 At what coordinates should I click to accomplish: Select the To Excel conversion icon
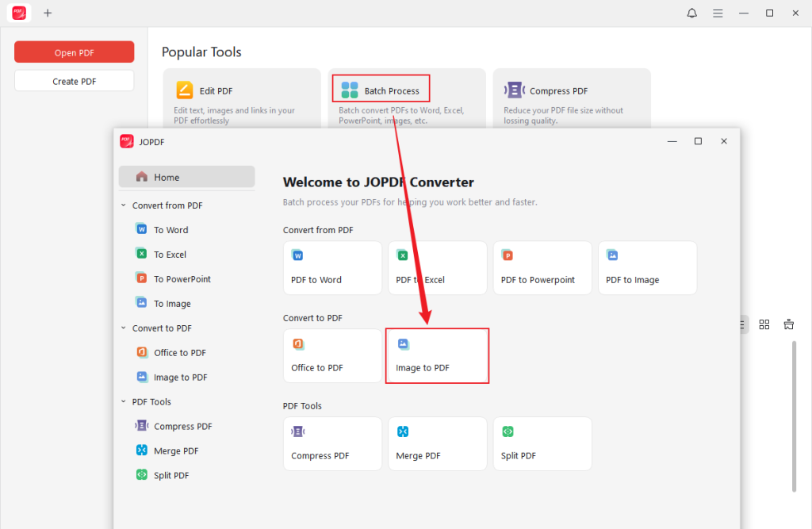144,254
